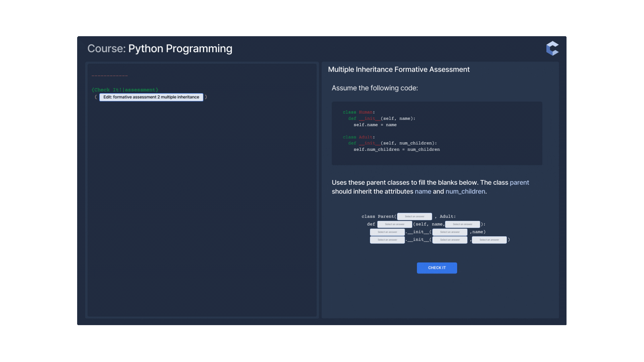This screenshot has height=362, width=644.
Task: Open the first dropdown on the last code line
Action: pos(387,240)
